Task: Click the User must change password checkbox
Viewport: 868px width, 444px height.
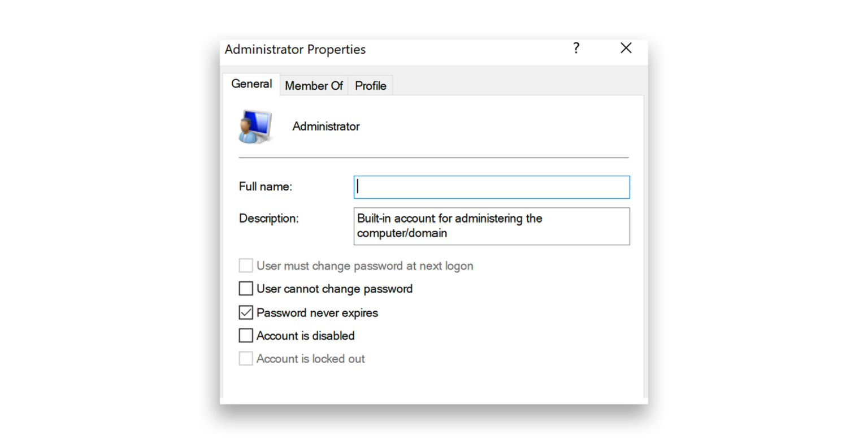Action: (245, 265)
